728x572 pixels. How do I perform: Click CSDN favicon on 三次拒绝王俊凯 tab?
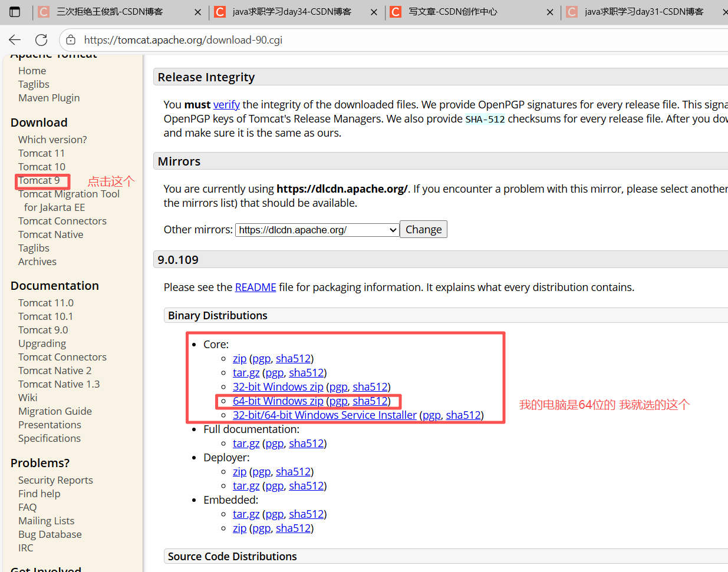click(44, 12)
